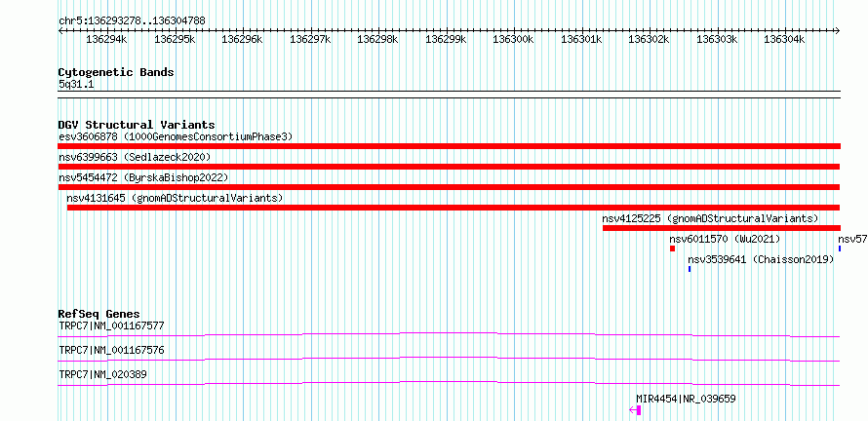Click the 136294k ruler tick label
Screen dimensions: 868x421
point(107,39)
